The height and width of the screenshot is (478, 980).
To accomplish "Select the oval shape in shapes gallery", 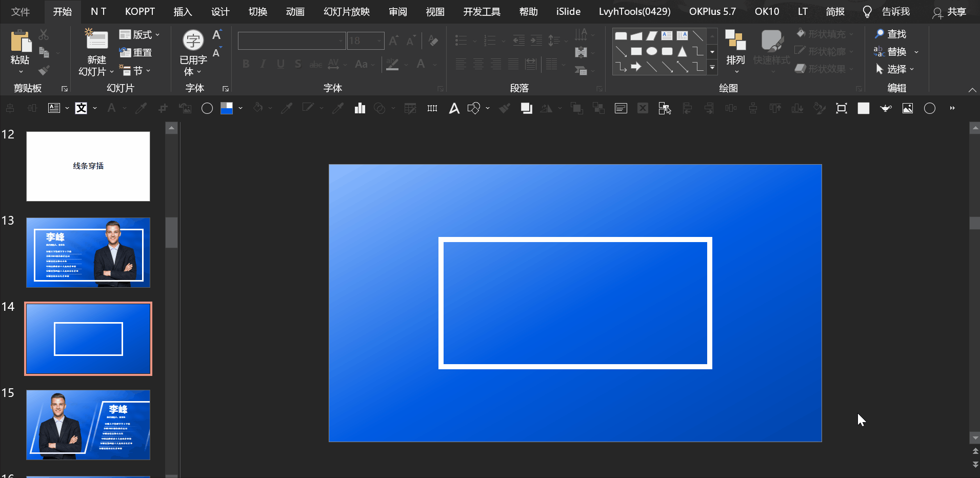I will tap(652, 51).
